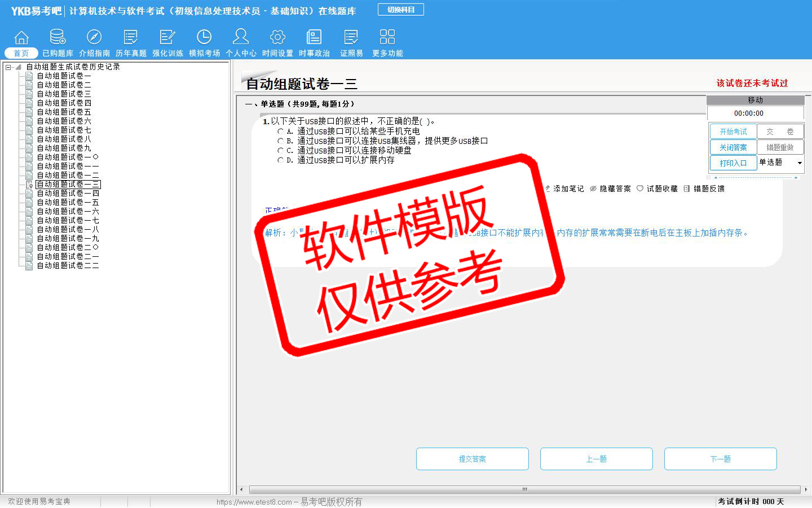The image size is (812, 508).
Task: Click the YKB易考吧 logo
Action: point(36,11)
